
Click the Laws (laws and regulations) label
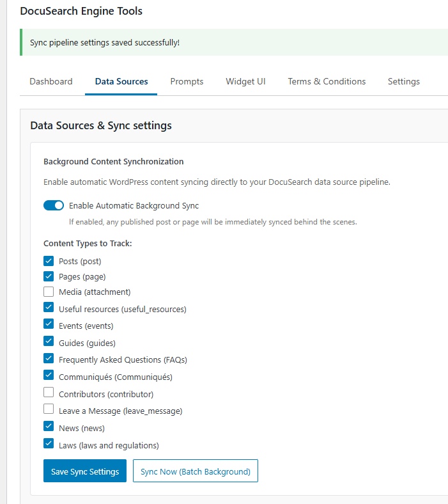[109, 446]
